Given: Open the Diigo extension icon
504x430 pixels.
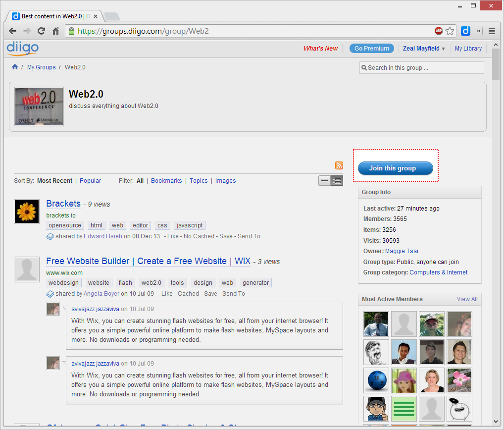Looking at the screenshot, I should pyautogui.click(x=465, y=31).
